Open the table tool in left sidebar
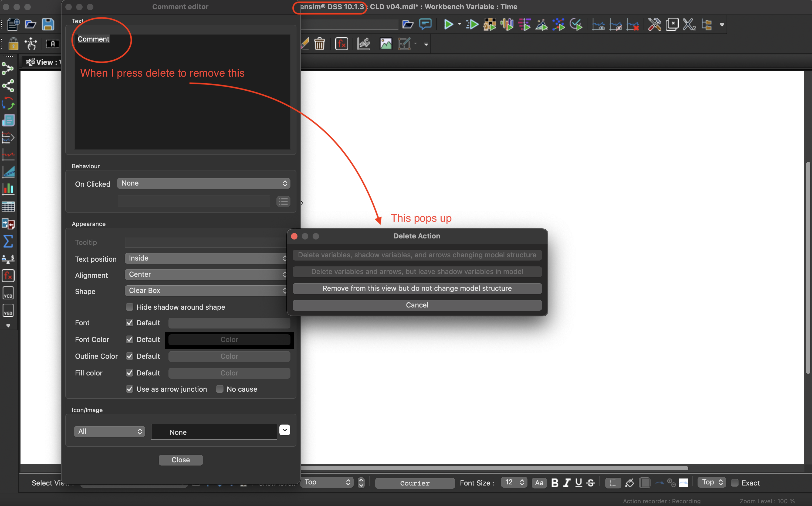Image resolution: width=812 pixels, height=506 pixels. [8, 207]
